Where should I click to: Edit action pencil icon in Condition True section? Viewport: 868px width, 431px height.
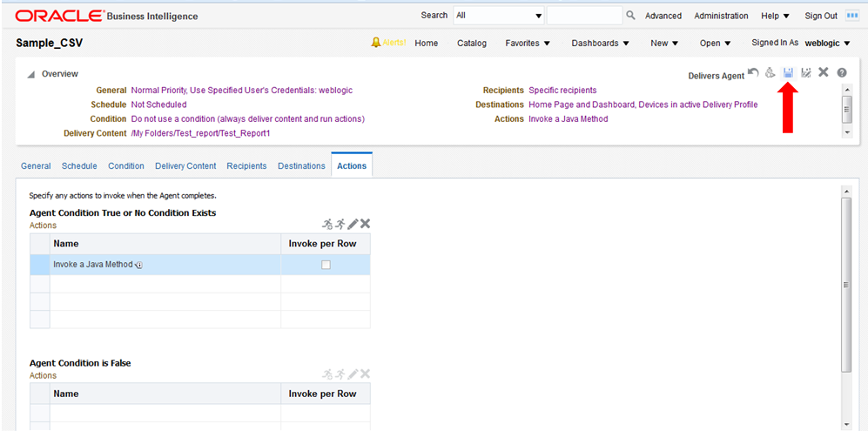tap(353, 224)
